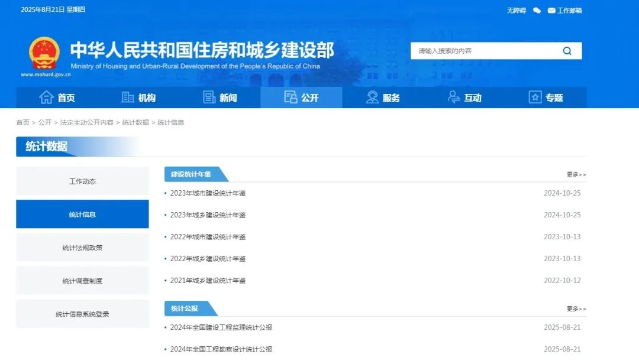This screenshot has width=639, height=364.
Task: Open the WeChat icon in top bar
Action: pyautogui.click(x=537, y=11)
